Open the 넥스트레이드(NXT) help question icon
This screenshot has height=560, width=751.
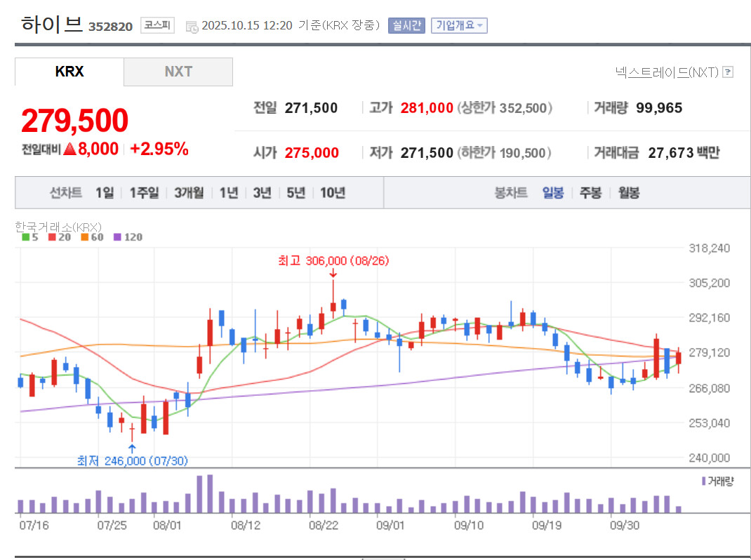point(728,72)
